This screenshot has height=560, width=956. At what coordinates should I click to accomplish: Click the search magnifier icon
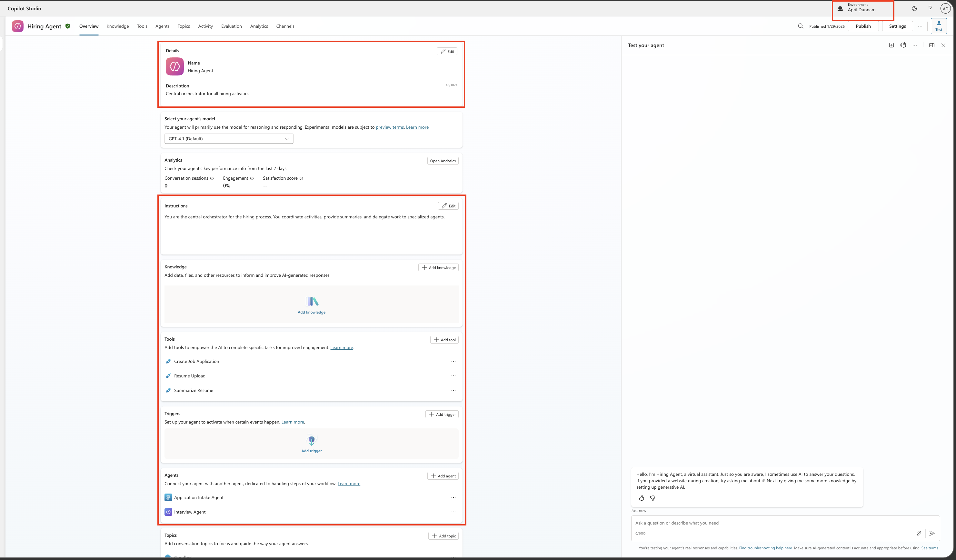[801, 26]
